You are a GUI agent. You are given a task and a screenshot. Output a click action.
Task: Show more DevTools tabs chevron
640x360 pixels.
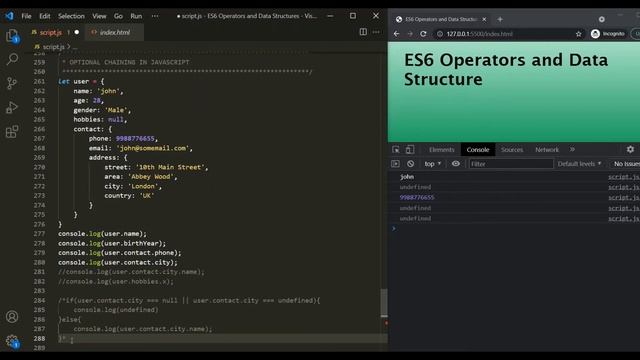(572, 150)
